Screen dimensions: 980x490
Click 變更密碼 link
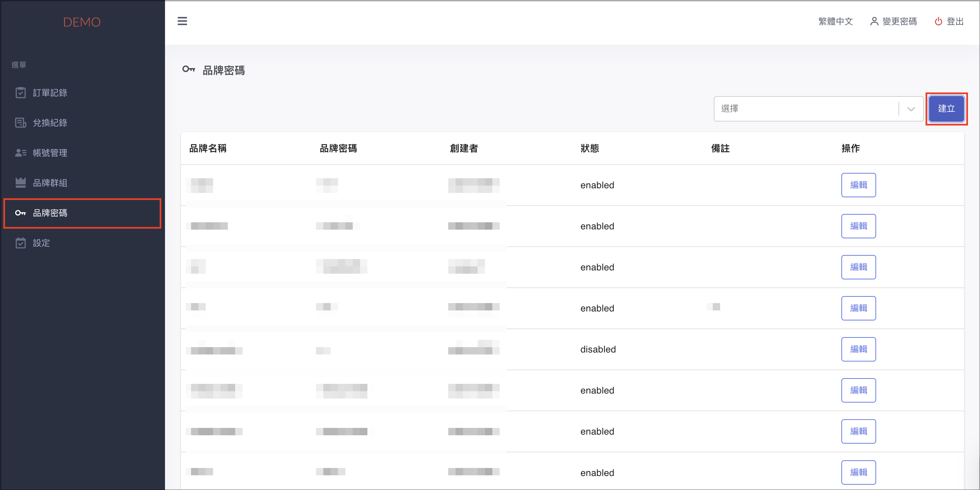pyautogui.click(x=900, y=21)
